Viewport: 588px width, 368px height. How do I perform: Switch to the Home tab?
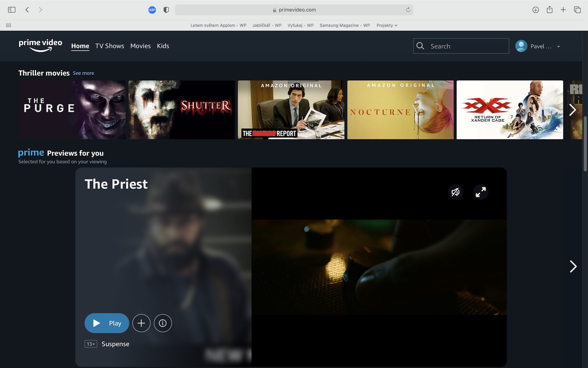(80, 46)
